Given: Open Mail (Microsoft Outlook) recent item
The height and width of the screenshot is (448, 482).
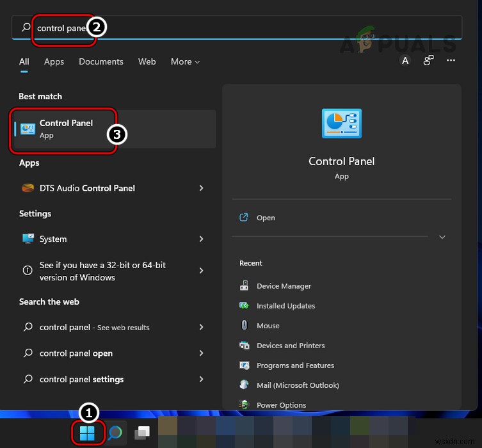Looking at the screenshot, I should 298,385.
